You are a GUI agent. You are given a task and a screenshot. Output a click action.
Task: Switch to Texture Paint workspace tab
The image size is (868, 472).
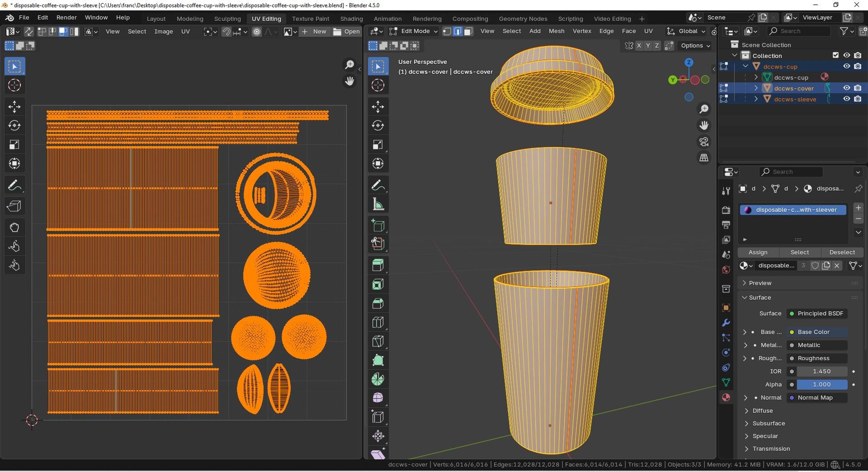pyautogui.click(x=310, y=19)
